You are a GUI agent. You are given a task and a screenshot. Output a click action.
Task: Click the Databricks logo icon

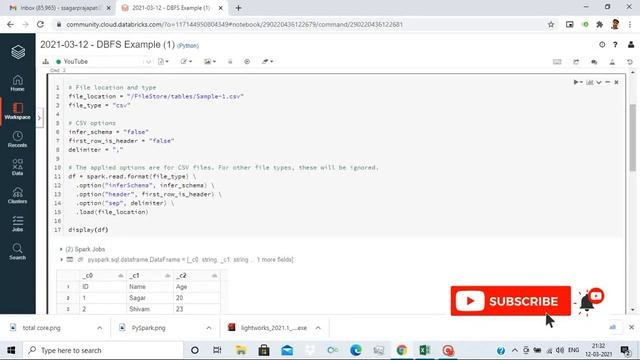pos(18,52)
